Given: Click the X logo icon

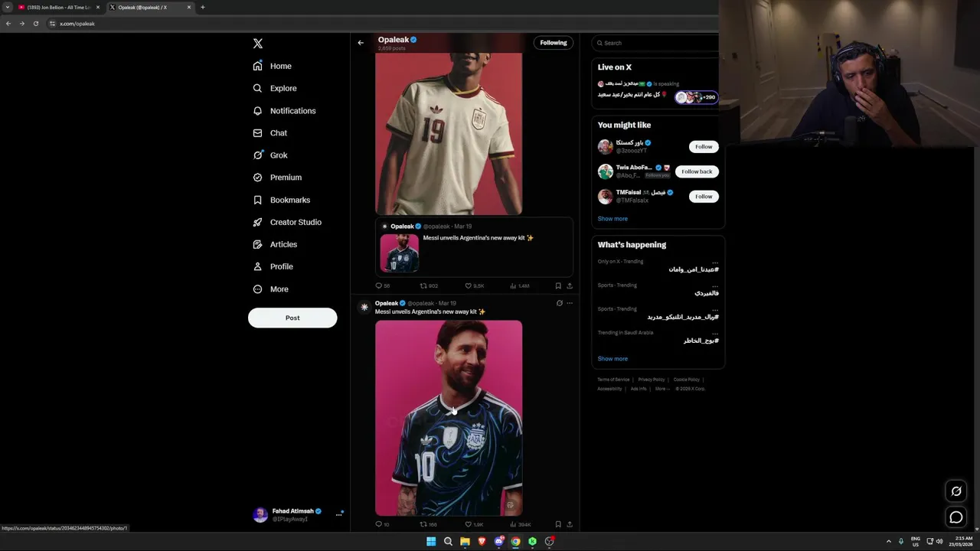Looking at the screenshot, I should point(258,44).
